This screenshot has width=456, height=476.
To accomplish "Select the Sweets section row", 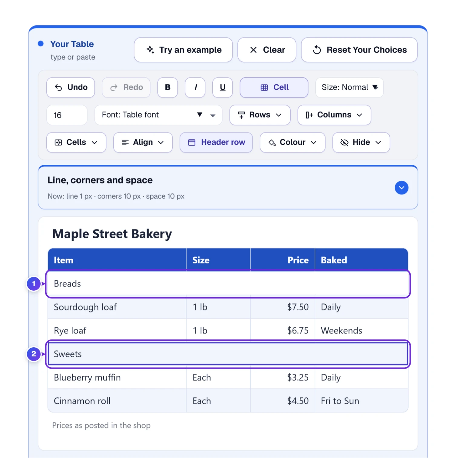I will click(x=228, y=354).
